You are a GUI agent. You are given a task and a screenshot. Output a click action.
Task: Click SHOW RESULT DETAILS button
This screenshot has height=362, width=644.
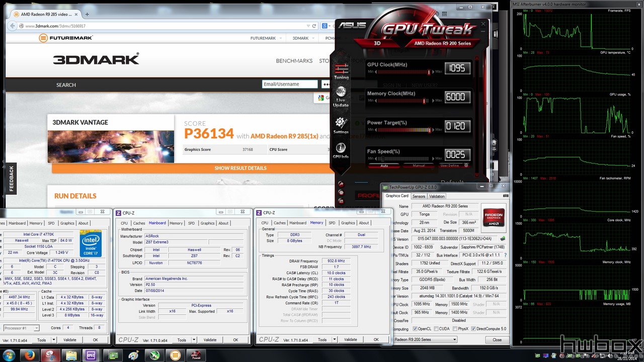coord(240,168)
